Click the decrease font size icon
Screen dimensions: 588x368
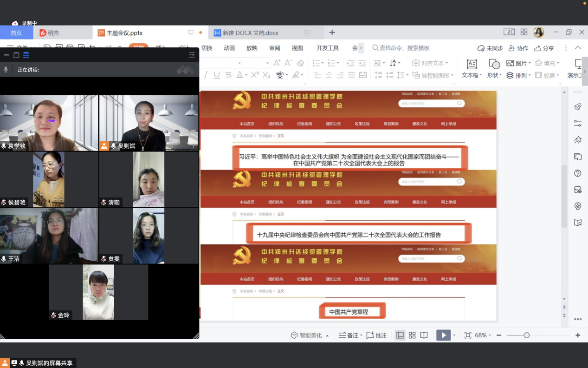(x=288, y=63)
